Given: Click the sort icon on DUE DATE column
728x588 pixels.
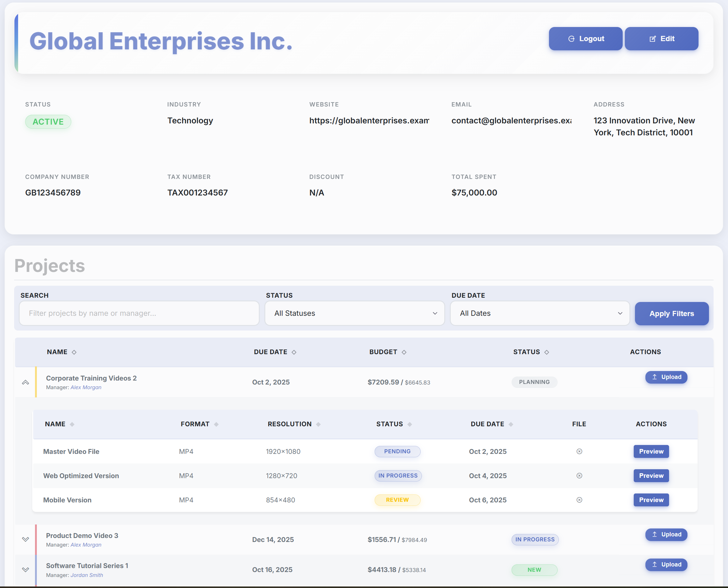Looking at the screenshot, I should [294, 352].
